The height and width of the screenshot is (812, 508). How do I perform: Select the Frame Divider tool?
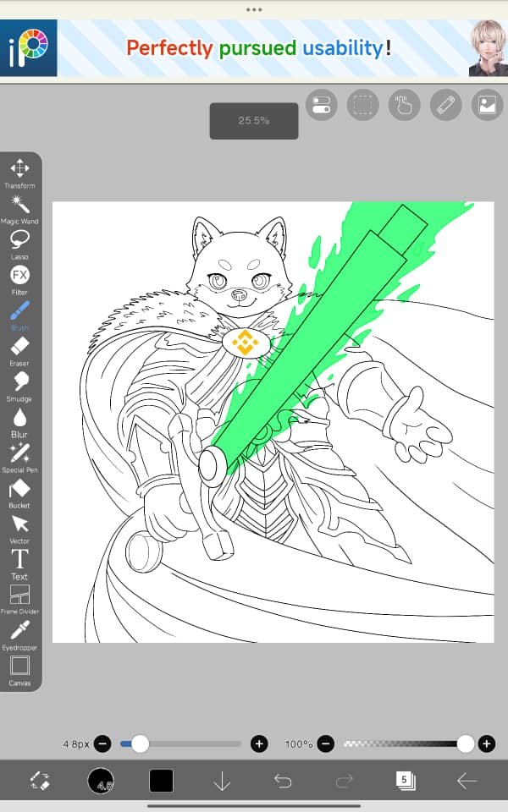19,600
